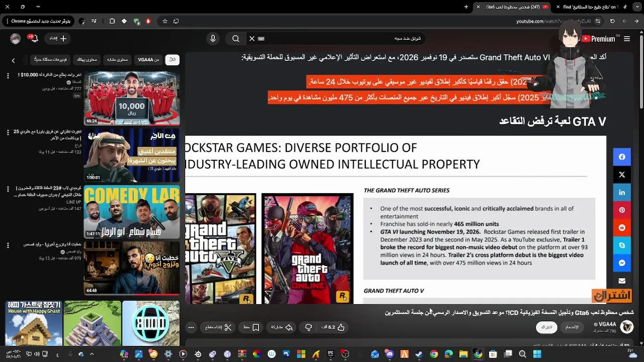The width and height of the screenshot is (644, 362).
Task: Open a new Chrome tab
Action: (x=466, y=7)
